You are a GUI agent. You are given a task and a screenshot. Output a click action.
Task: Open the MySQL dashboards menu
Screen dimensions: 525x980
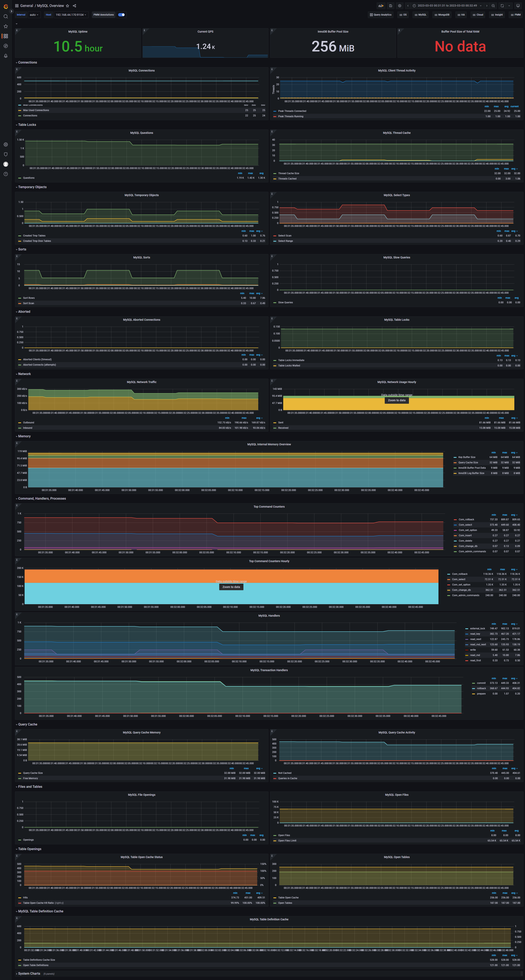click(420, 15)
